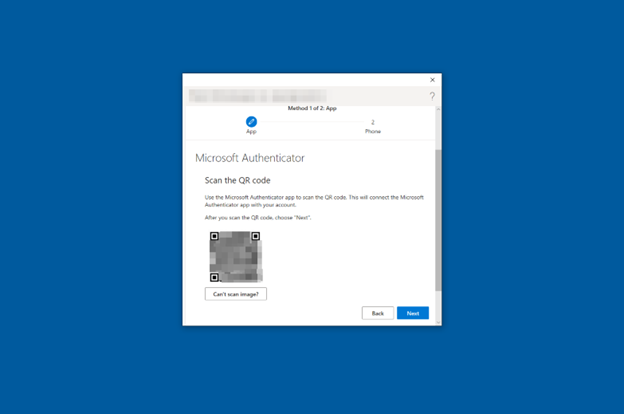Viewport: 624px width, 414px height.
Task: Select the "App" step label
Action: coord(251,131)
